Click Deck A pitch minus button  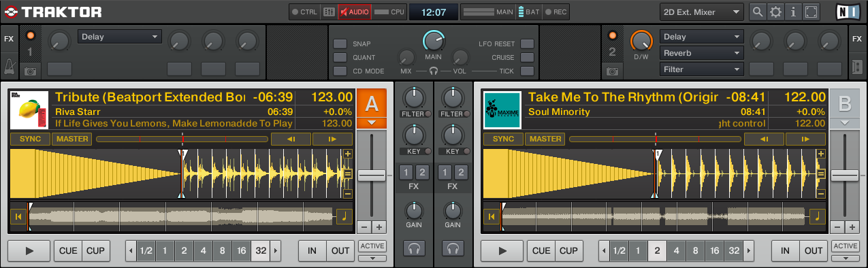point(364,227)
